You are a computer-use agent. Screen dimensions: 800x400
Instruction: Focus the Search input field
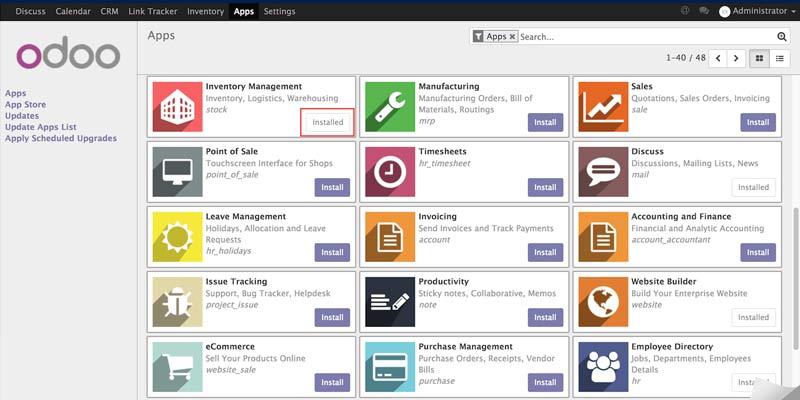click(647, 37)
